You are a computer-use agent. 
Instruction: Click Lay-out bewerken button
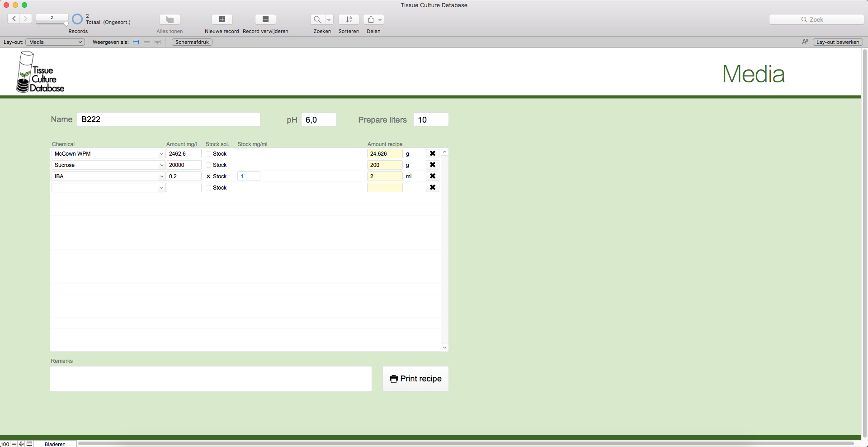tap(838, 42)
